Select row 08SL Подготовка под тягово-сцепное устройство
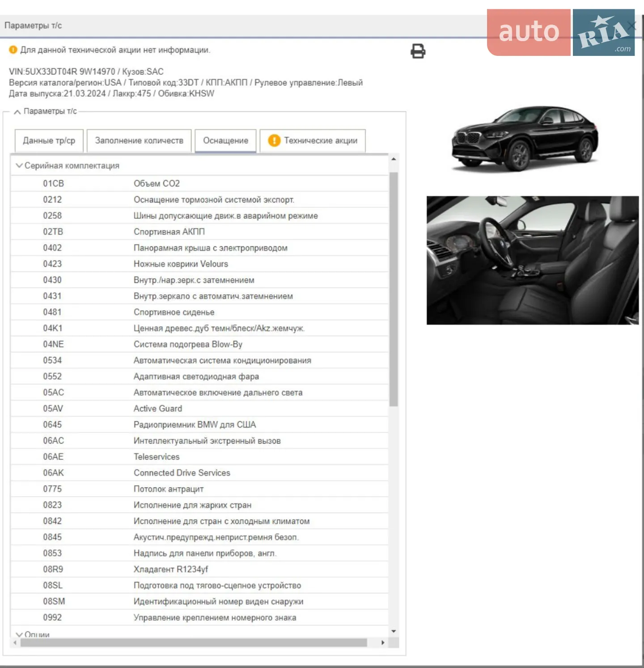 pos(199,586)
